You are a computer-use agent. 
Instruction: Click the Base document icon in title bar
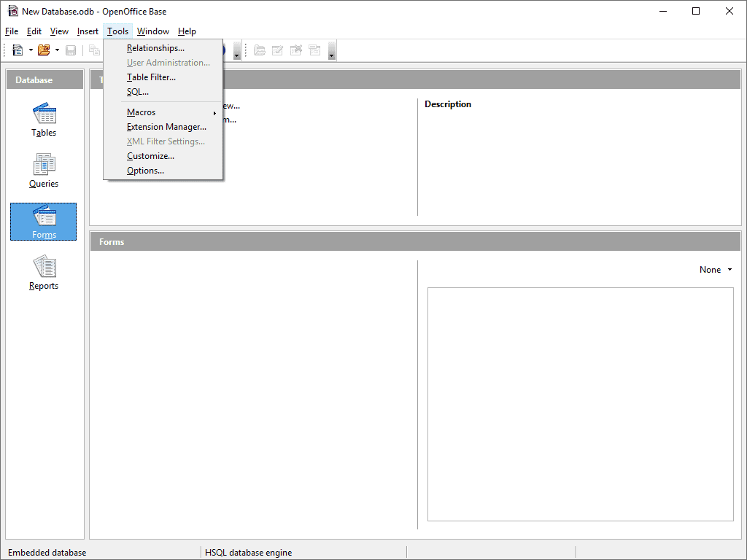tap(13, 11)
